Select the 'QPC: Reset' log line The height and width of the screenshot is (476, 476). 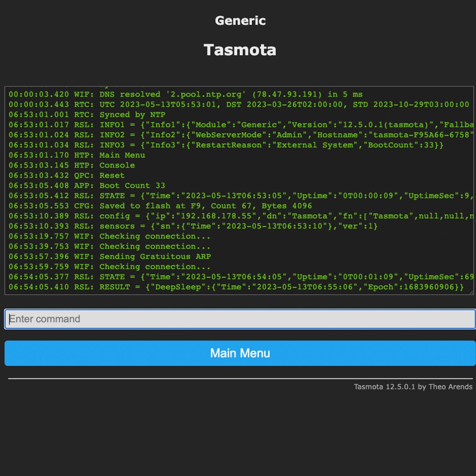tap(67, 175)
